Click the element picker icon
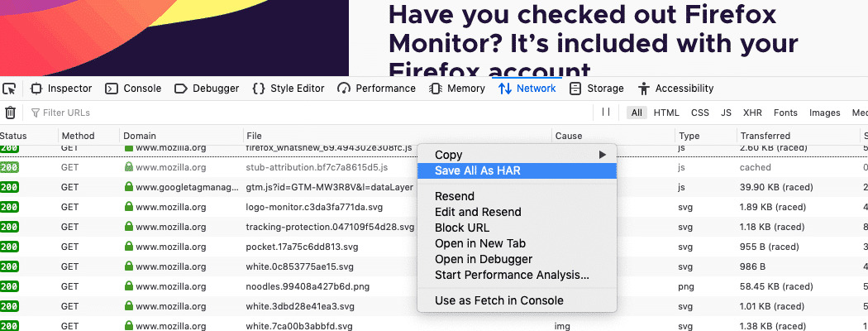Viewport: 868px width, 331px height. [9, 89]
